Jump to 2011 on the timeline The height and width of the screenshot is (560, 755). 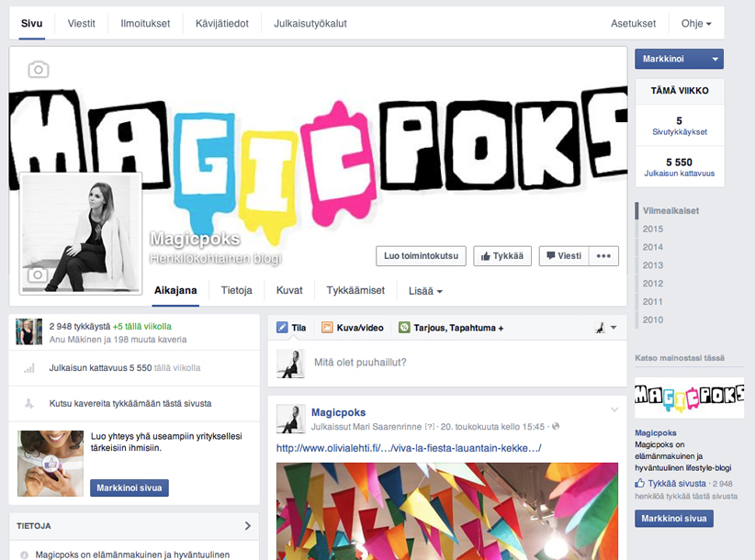652,302
